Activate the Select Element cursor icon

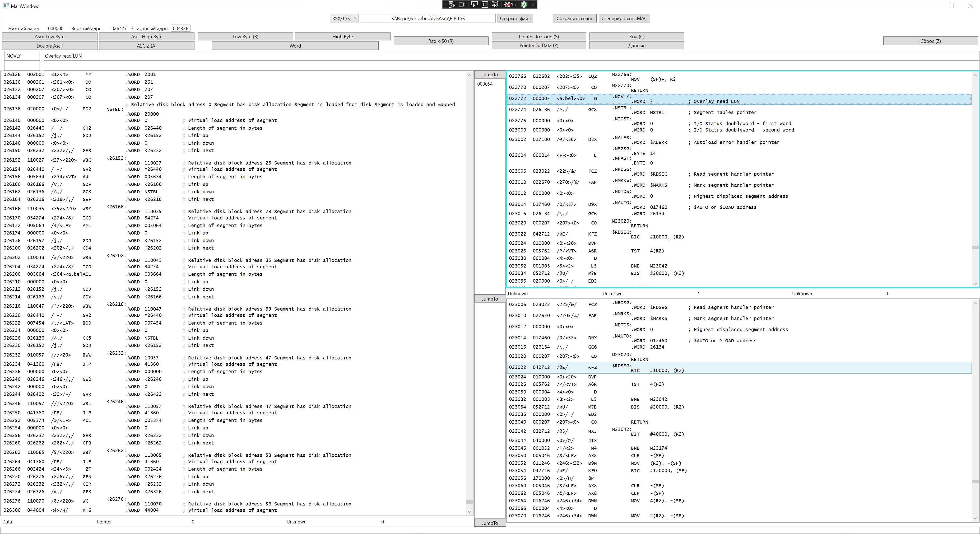474,4
